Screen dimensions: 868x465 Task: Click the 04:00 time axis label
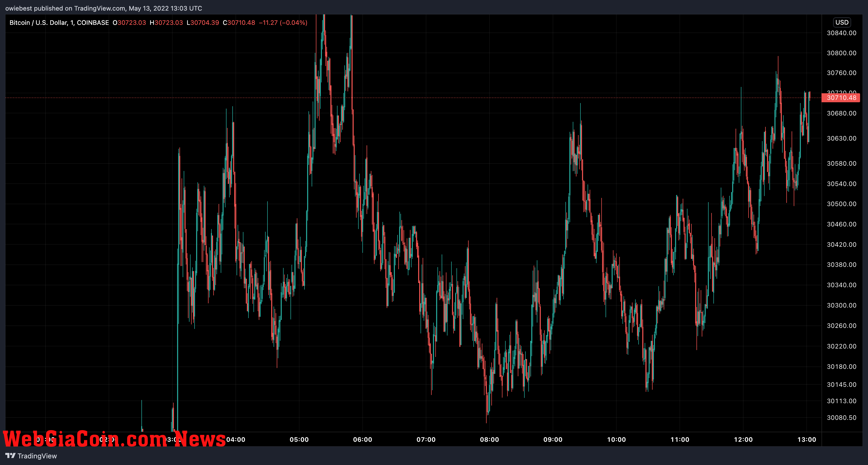[236, 439]
